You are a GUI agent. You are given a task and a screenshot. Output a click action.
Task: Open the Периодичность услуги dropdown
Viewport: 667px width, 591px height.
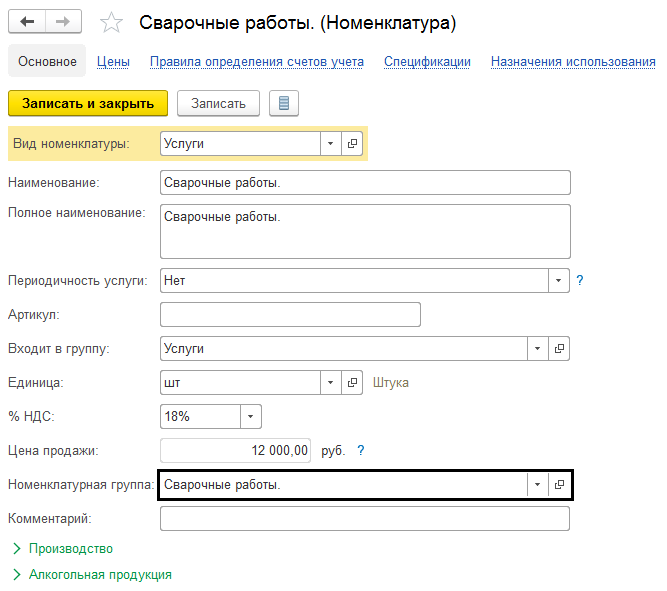[x=559, y=281]
